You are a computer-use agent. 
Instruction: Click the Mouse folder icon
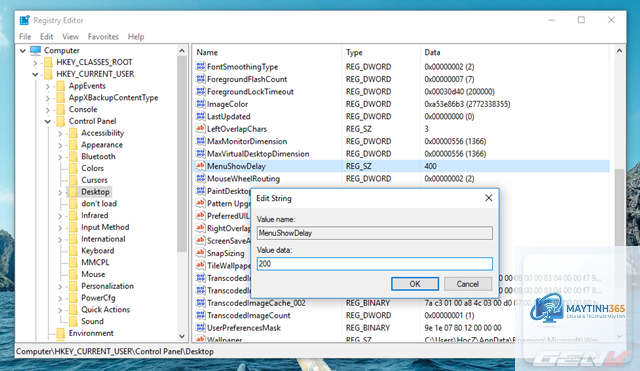[x=73, y=274]
